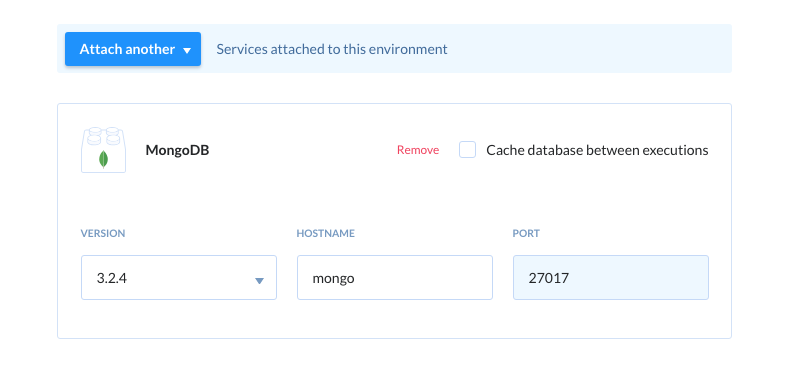Select the 3.2.4 version value text
This screenshot has height=372, width=790.
point(111,278)
